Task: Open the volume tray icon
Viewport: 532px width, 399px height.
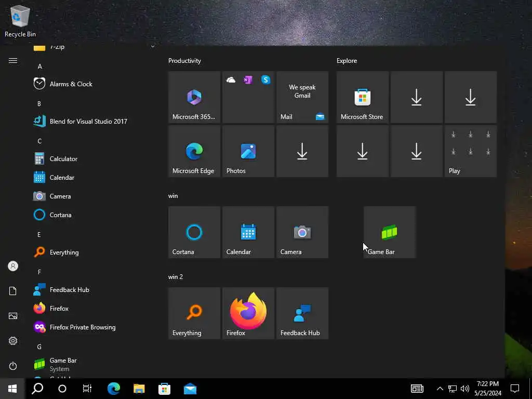Action: point(465,389)
